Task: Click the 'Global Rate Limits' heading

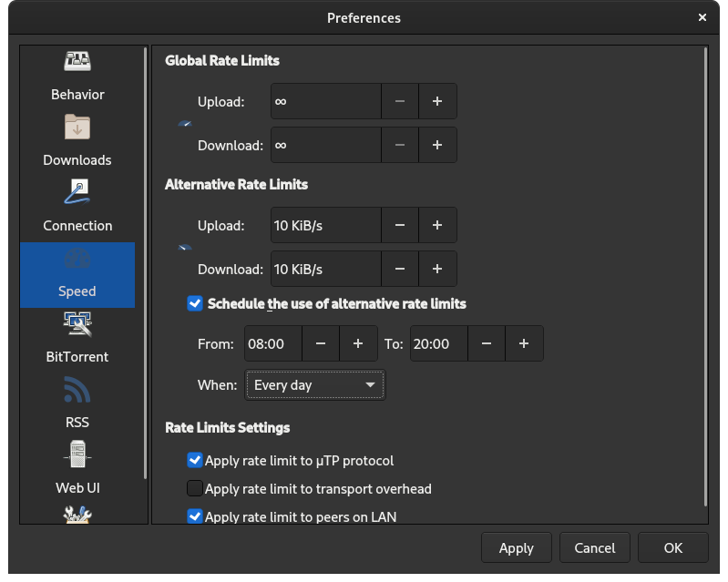Action: pos(222,61)
